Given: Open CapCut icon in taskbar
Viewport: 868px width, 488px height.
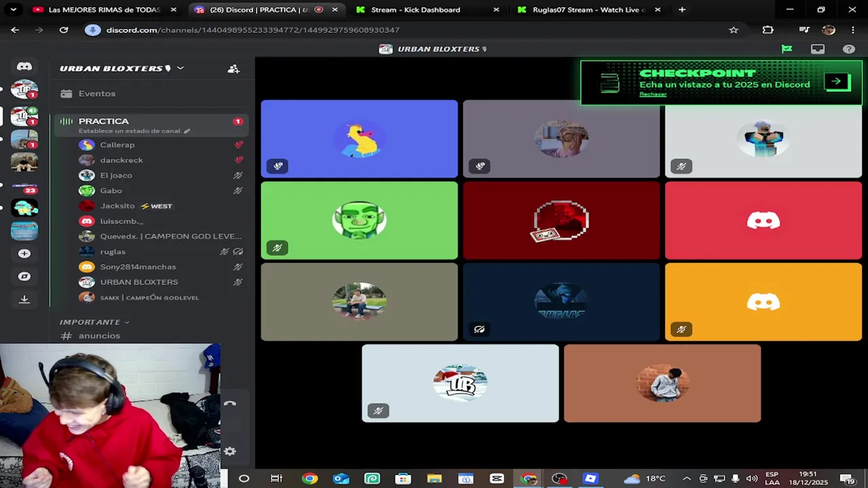Looking at the screenshot, I should [496, 479].
